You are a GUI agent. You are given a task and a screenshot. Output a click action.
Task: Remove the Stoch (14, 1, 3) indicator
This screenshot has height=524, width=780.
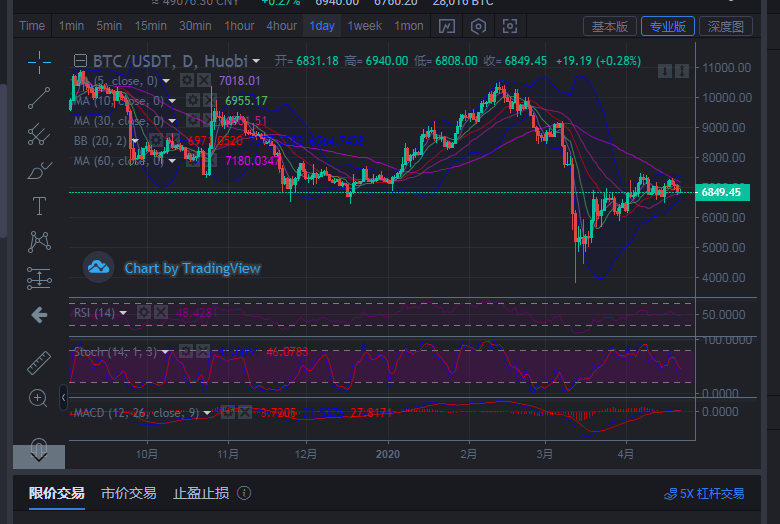(203, 351)
